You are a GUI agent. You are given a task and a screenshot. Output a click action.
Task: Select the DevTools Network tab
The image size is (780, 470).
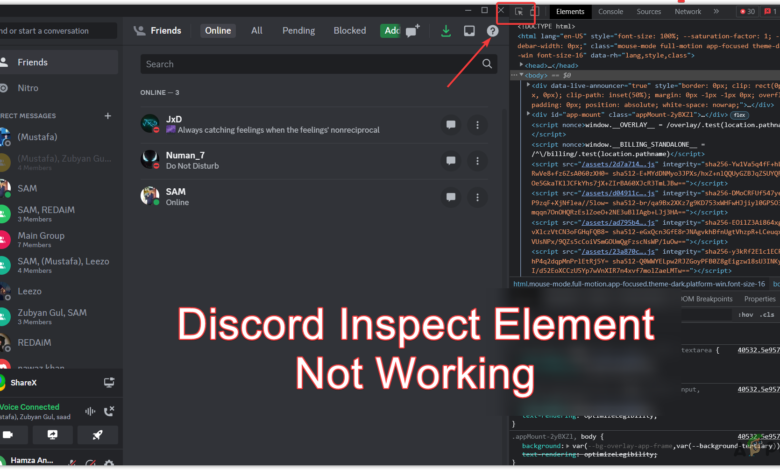[687, 11]
